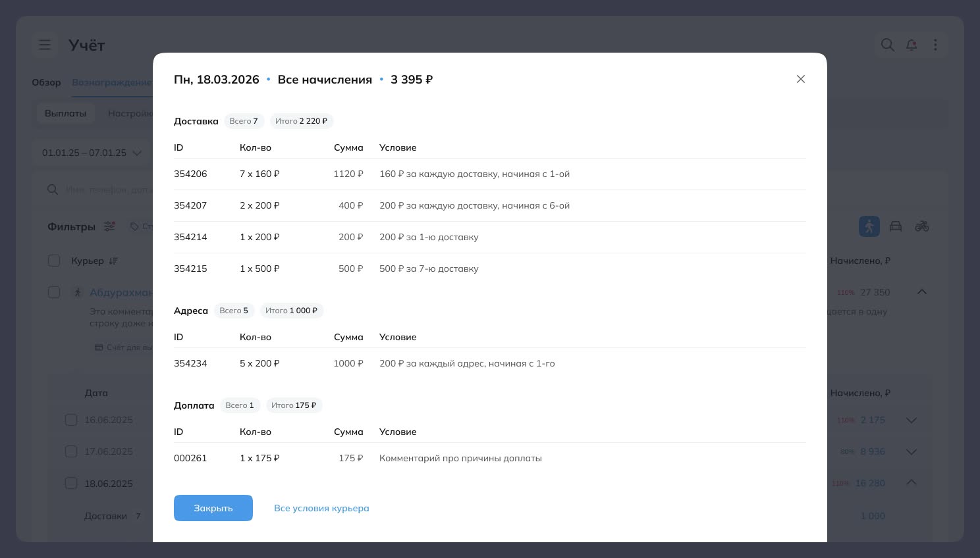Select ID 354215 in the Доставка table
980x558 pixels.
coord(190,268)
